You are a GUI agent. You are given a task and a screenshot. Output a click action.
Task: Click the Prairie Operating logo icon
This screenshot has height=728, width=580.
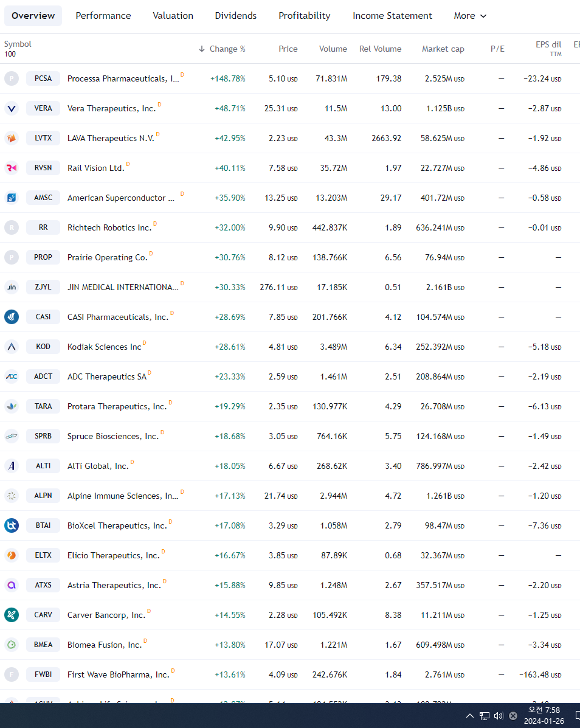(12, 257)
